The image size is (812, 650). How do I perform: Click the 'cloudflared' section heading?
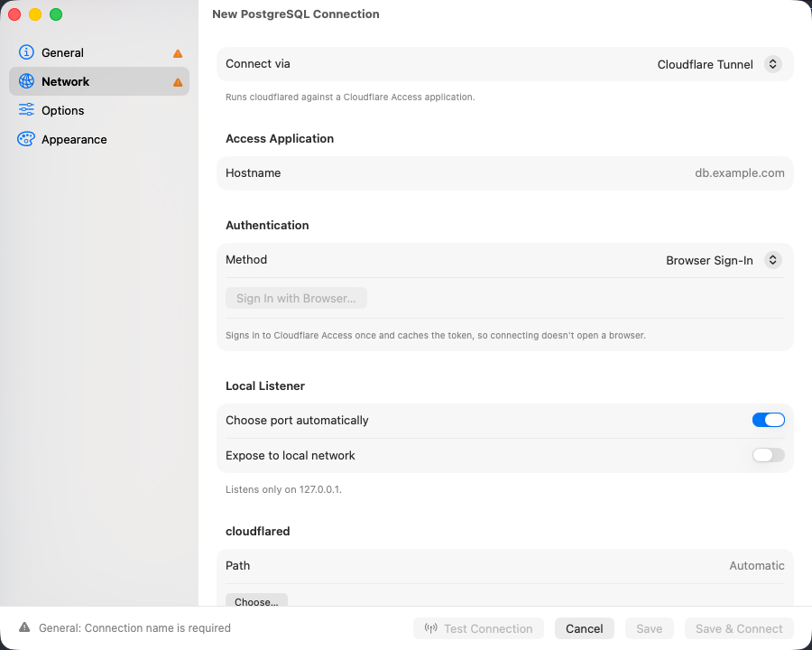click(258, 532)
